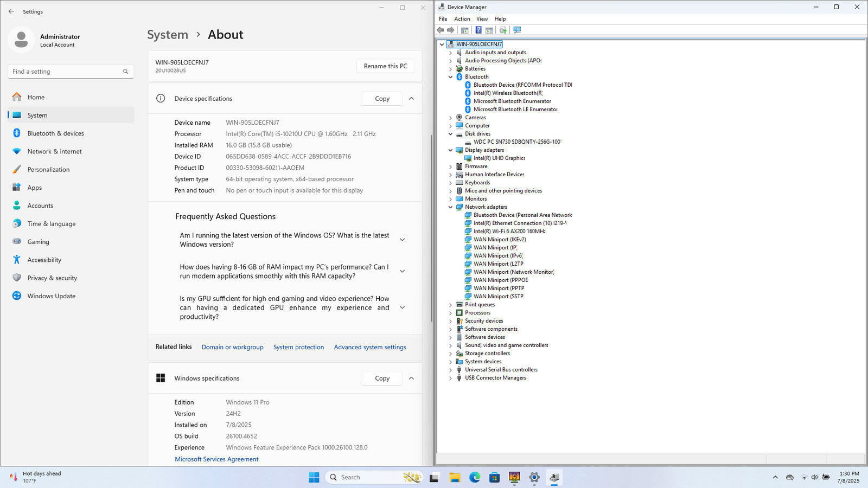
Task: Open the Advanced system settings link
Action: 370,347
